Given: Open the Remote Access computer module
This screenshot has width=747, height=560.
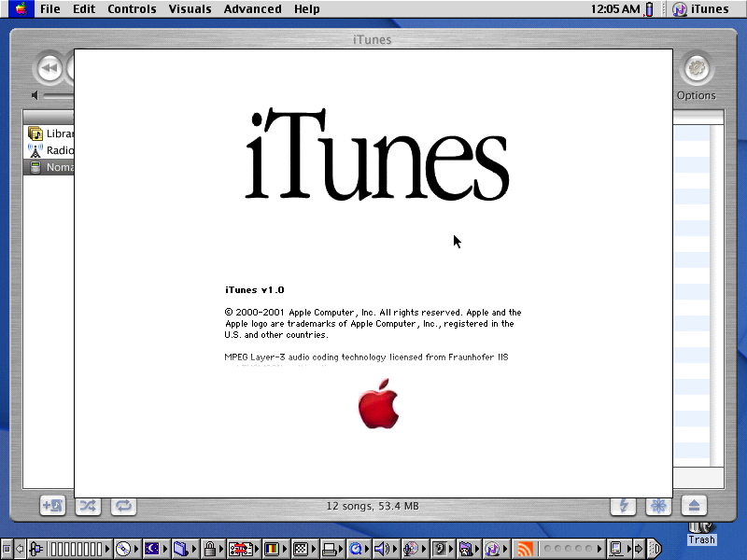Looking at the screenshot, I should pos(616,549).
